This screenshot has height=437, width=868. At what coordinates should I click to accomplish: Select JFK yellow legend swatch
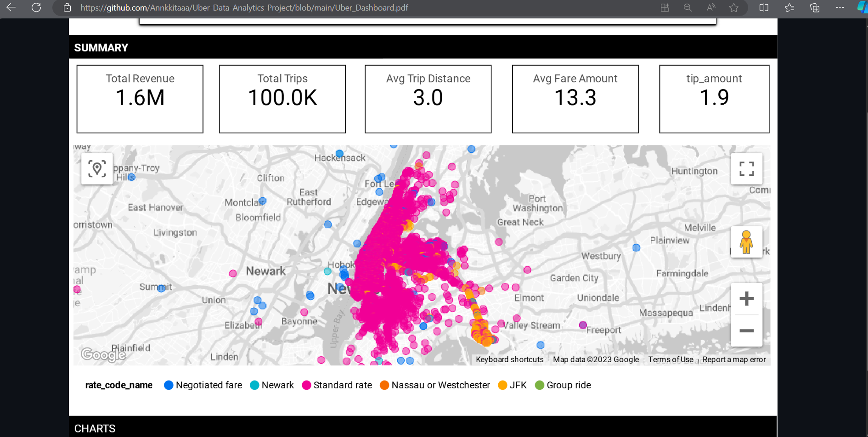pyautogui.click(x=502, y=385)
